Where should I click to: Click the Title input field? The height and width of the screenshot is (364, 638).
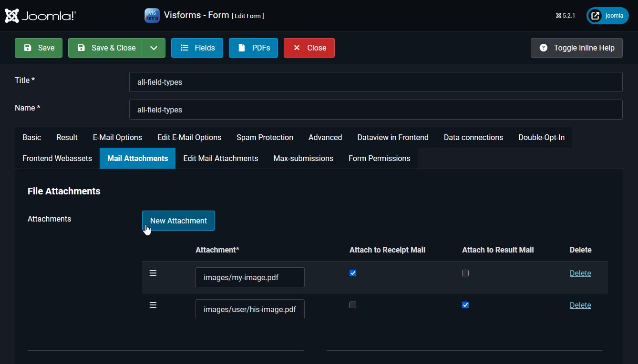point(376,82)
